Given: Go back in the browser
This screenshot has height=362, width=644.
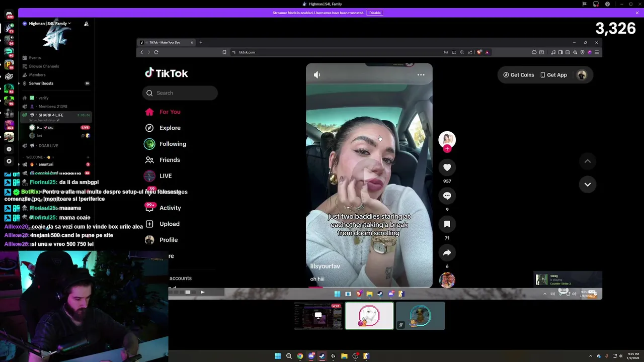Looking at the screenshot, I should (x=141, y=52).
